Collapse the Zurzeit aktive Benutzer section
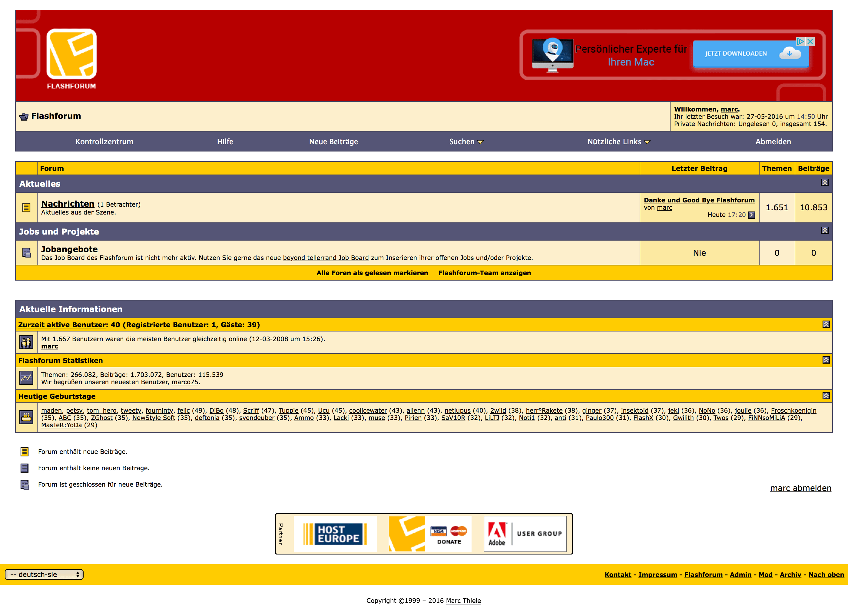The height and width of the screenshot is (616, 848). pyautogui.click(x=826, y=324)
